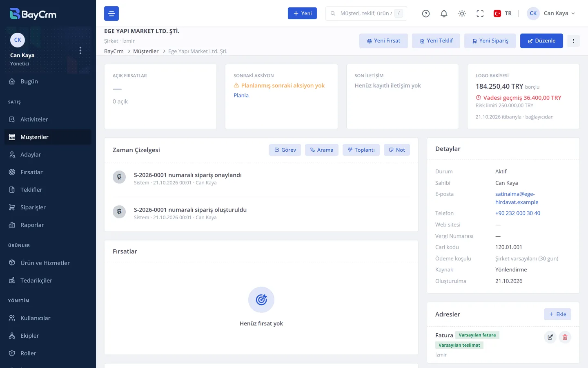The width and height of the screenshot is (588, 368).
Task: Click the Tedarikçiler factory icon
Action: [12, 280]
